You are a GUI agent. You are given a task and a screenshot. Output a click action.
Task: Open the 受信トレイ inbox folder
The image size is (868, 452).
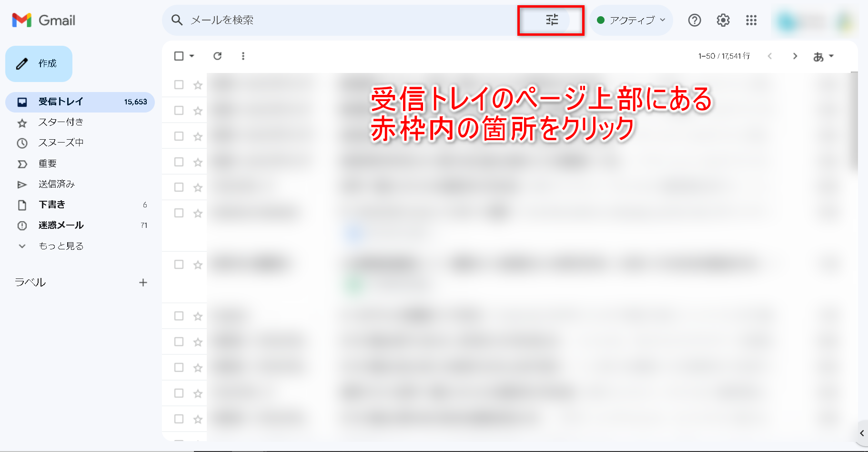click(x=61, y=102)
